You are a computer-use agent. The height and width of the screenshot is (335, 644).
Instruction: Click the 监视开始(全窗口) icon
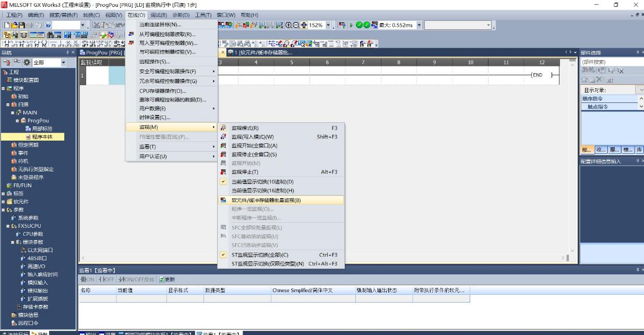pyautogui.click(x=224, y=145)
